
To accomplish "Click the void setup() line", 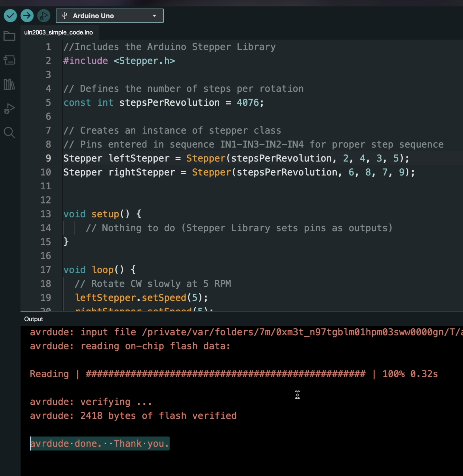I will [102, 214].
